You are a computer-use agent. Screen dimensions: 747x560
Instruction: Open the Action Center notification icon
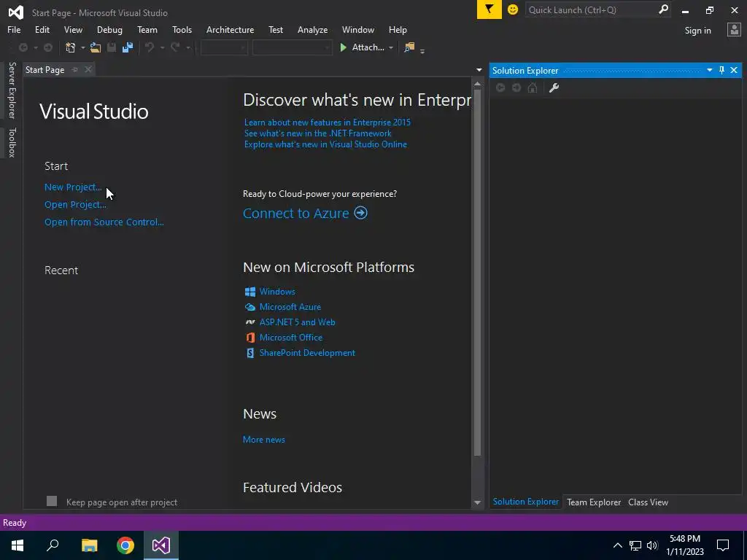tap(723, 545)
